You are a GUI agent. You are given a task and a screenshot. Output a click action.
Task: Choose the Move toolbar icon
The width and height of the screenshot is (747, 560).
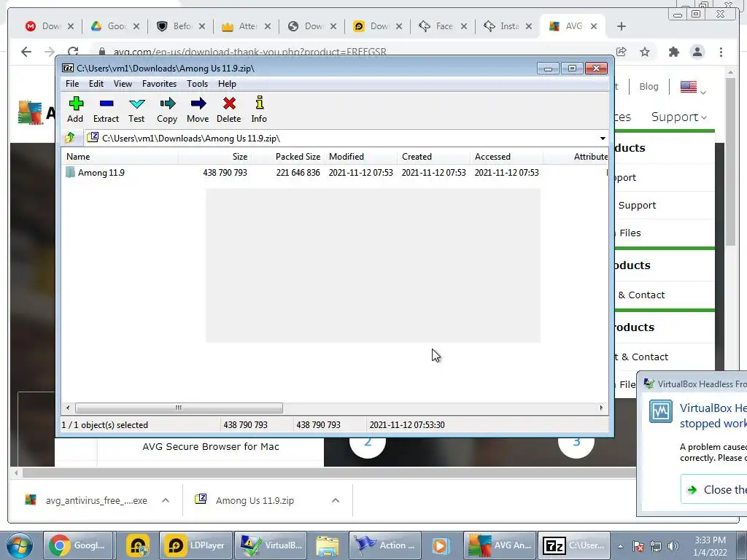[x=198, y=109]
